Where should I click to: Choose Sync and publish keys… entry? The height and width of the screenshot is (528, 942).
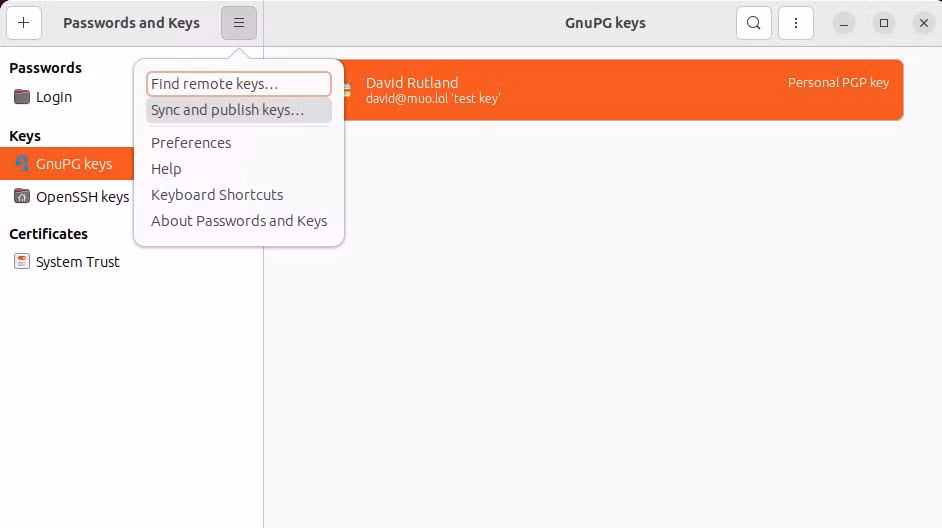click(x=239, y=110)
